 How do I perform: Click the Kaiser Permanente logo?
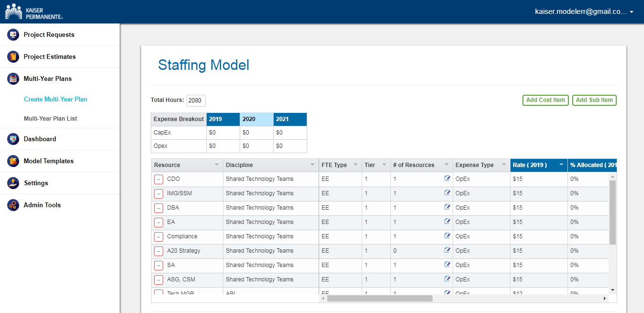(33, 11)
